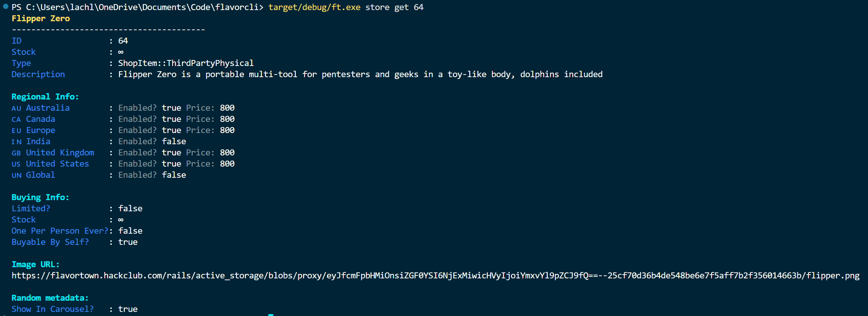The image size is (868, 316).
Task: Click the UN flag code beside Global
Action: (x=16, y=176)
